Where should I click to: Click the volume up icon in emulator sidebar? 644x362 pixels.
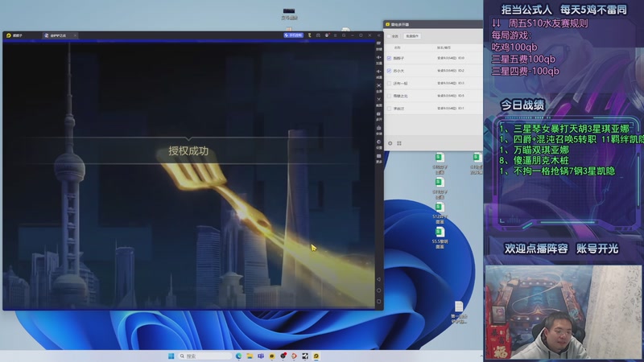(x=378, y=59)
